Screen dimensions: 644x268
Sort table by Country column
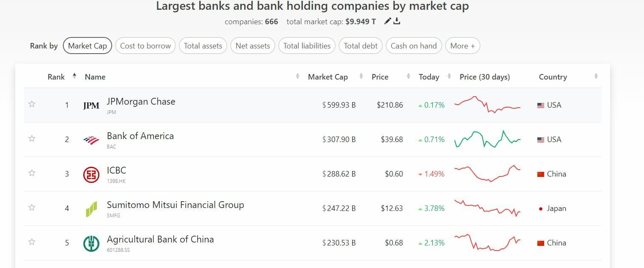(x=553, y=77)
